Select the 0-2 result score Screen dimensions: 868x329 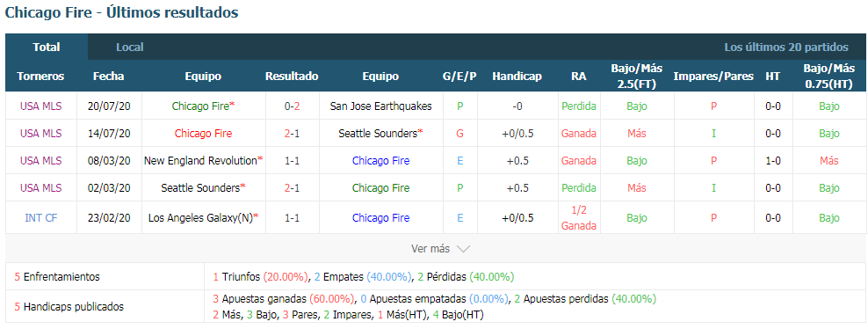point(292,106)
